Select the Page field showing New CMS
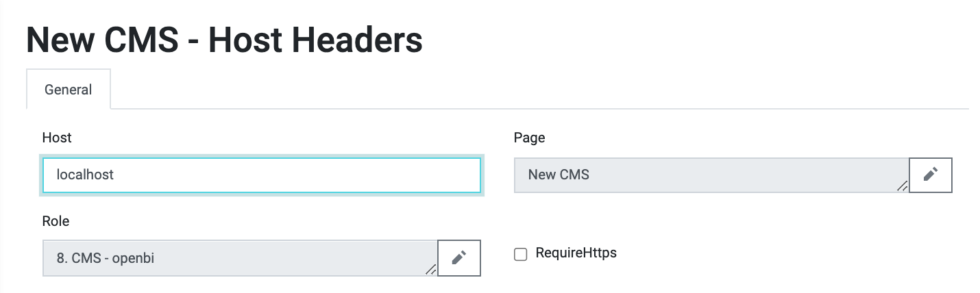This screenshot has height=293, width=980. point(711,175)
